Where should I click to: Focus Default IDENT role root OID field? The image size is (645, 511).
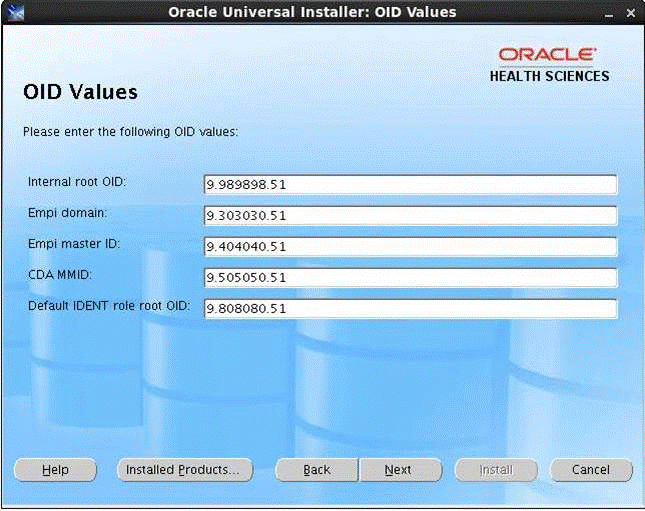(x=411, y=309)
